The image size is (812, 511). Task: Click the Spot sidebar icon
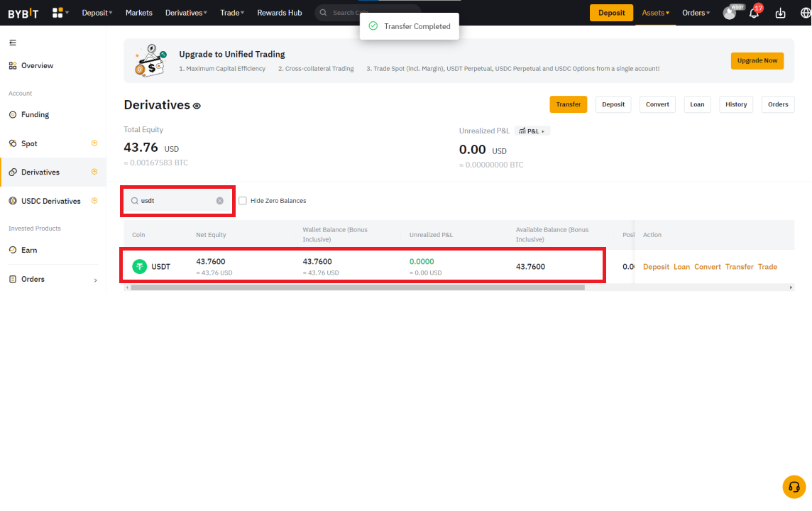coord(13,143)
